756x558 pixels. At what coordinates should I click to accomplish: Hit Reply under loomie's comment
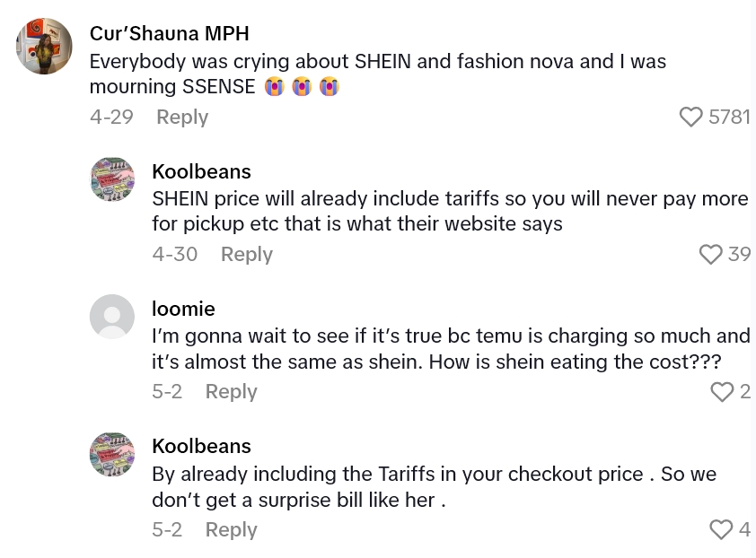coord(231,391)
